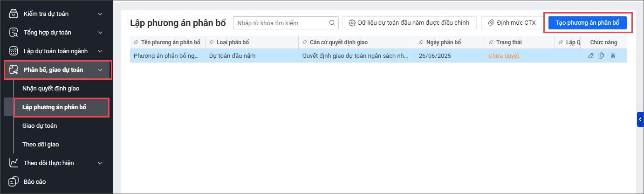Click the search magnifier icon

click(332, 23)
